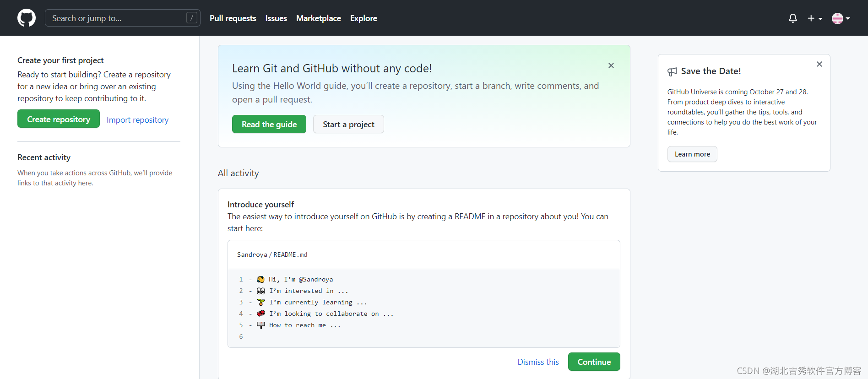Click the seedling emoji on line 3
The height and width of the screenshot is (379, 868).
(261, 302)
